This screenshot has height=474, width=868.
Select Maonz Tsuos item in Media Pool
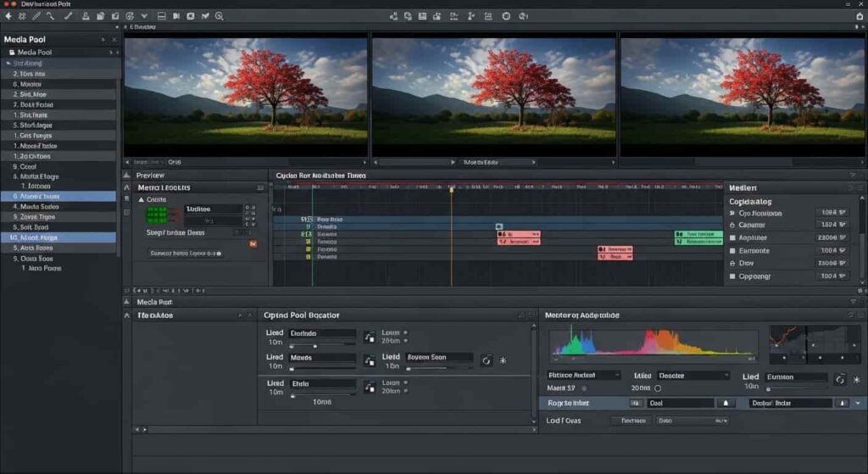pos(58,196)
